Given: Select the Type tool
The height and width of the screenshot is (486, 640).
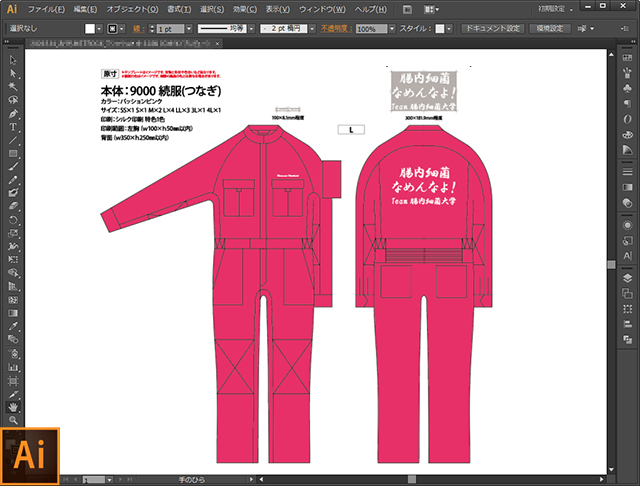Looking at the screenshot, I should (14, 127).
